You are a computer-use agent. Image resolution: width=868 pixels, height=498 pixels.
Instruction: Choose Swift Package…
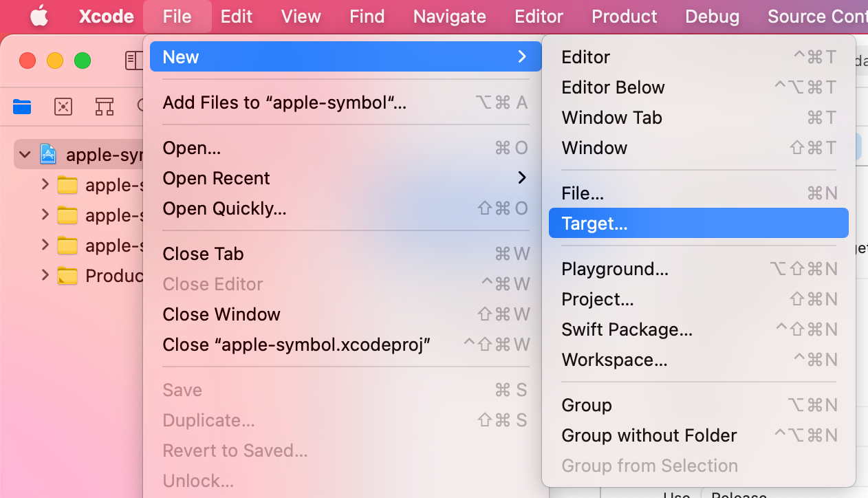(x=699, y=329)
